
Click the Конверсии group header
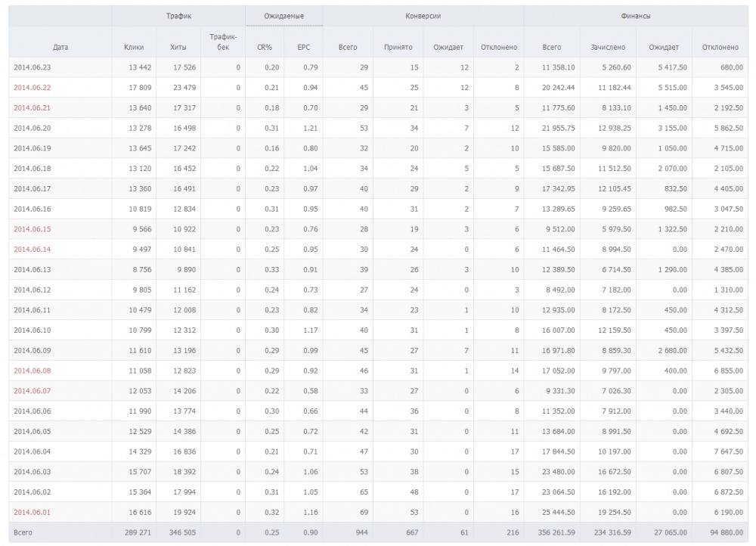[x=423, y=16]
